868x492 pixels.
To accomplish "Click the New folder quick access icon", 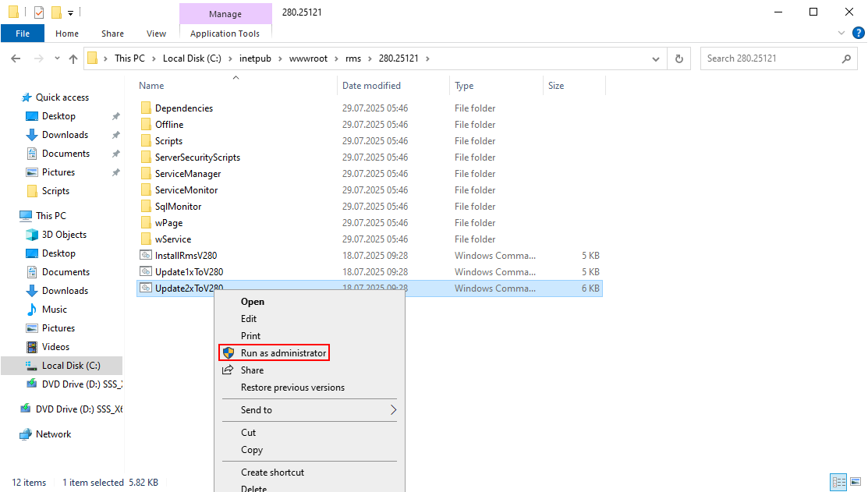I will 56,12.
